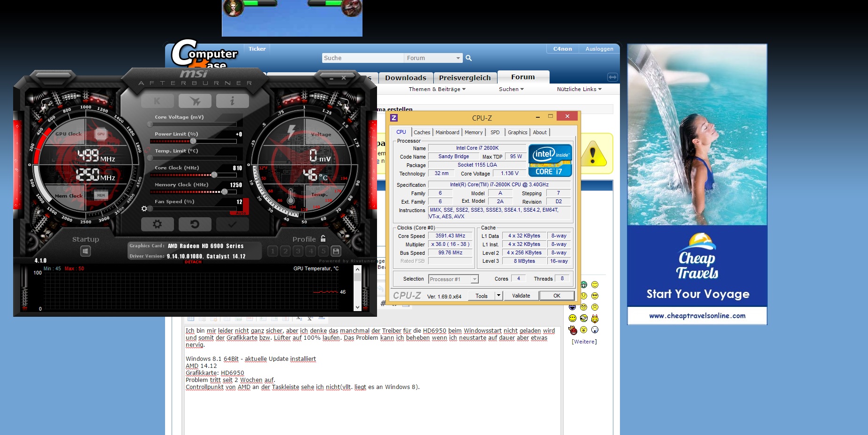Adjust the Memory Clock (MHz) slider handle

[225, 191]
